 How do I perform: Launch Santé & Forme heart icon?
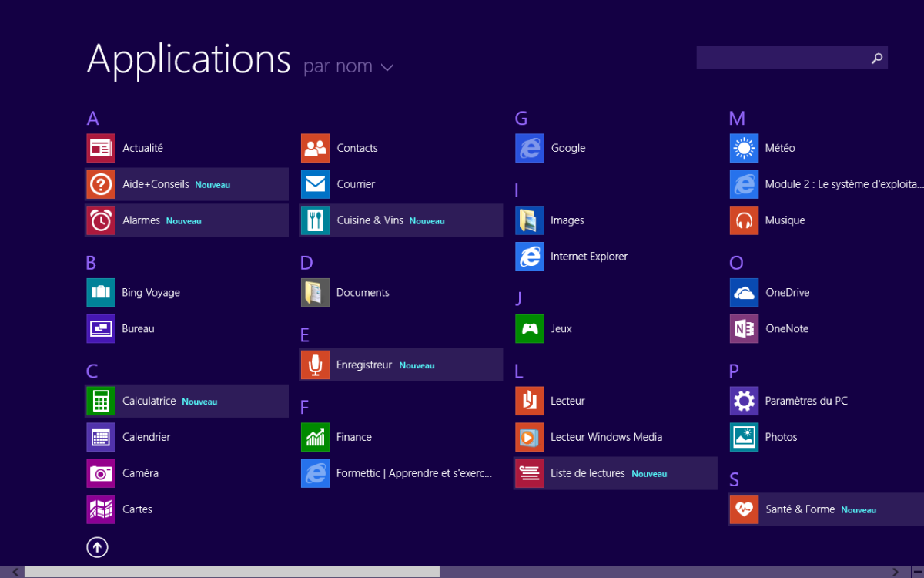coord(744,509)
